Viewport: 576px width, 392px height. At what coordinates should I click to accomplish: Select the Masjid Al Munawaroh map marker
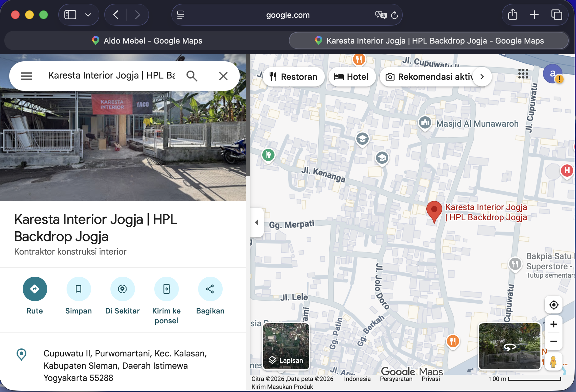click(425, 123)
